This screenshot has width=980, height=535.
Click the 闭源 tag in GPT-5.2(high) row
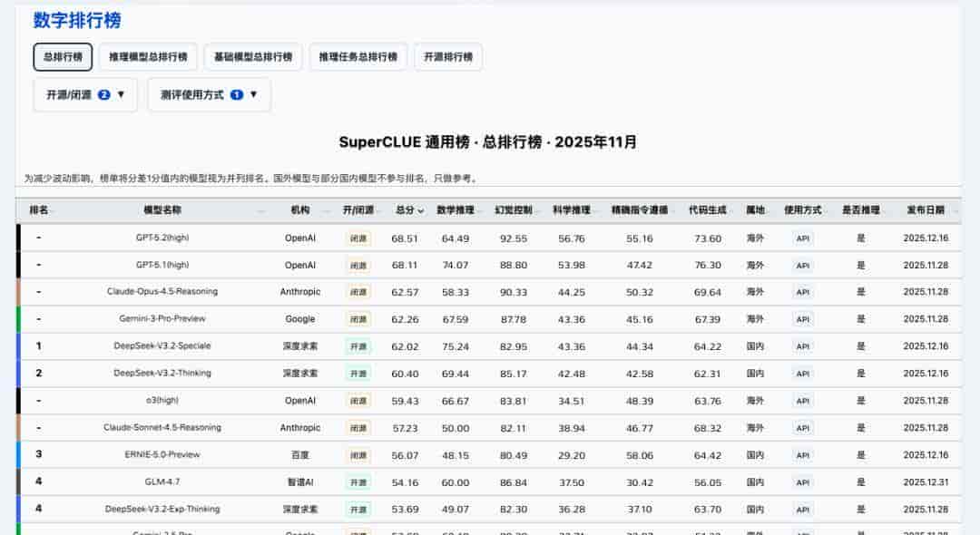point(358,238)
